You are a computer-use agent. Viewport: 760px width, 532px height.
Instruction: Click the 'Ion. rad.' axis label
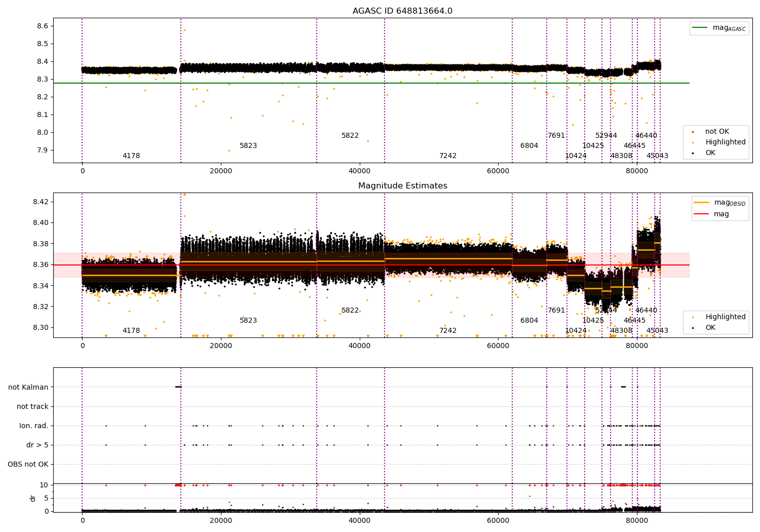point(34,426)
